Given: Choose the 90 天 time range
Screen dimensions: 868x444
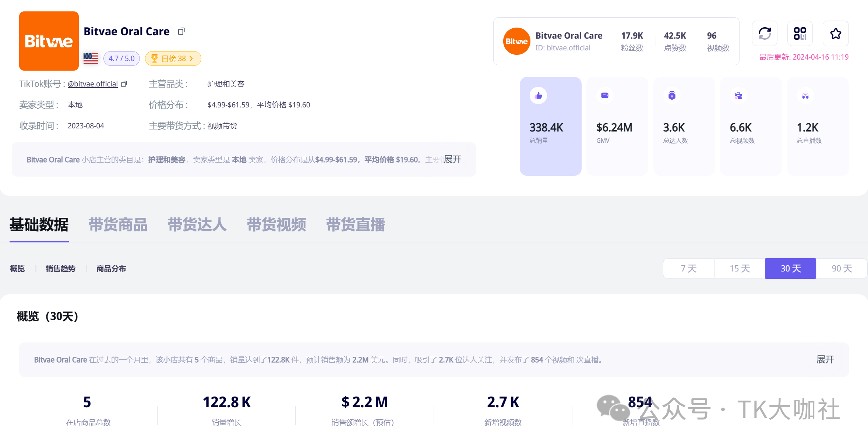Looking at the screenshot, I should tap(841, 269).
